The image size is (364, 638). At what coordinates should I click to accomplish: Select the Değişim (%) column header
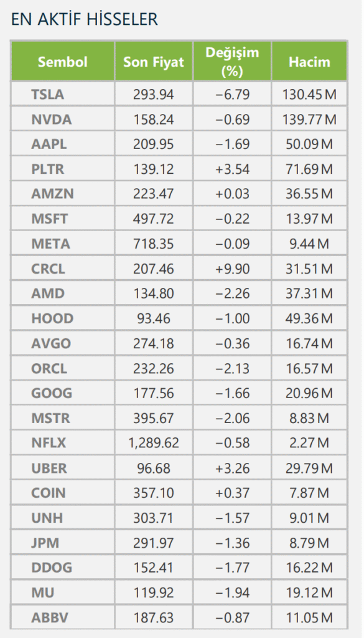(232, 62)
